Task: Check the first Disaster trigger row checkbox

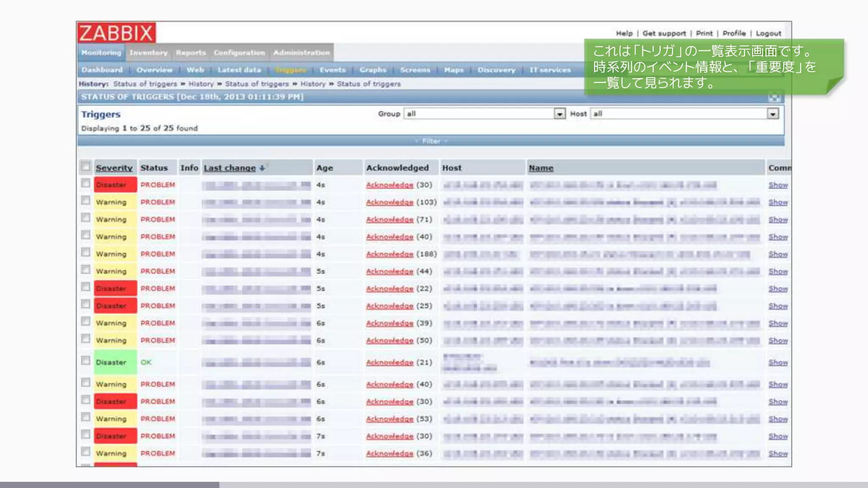Action: (x=86, y=183)
